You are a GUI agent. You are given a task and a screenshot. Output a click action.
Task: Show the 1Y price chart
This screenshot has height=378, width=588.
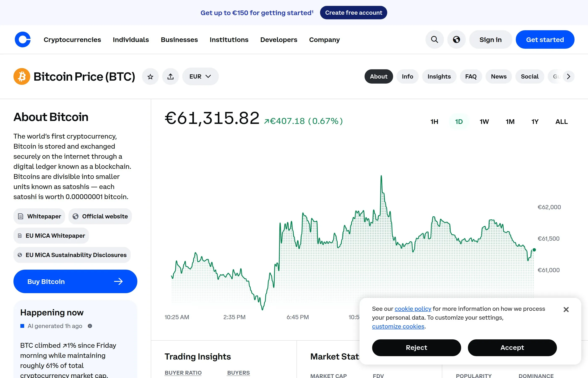point(535,122)
